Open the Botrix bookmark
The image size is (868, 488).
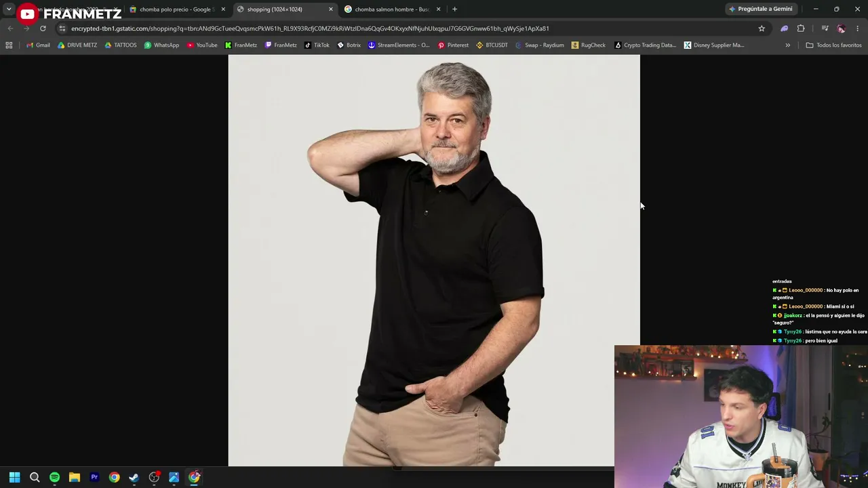(349, 45)
